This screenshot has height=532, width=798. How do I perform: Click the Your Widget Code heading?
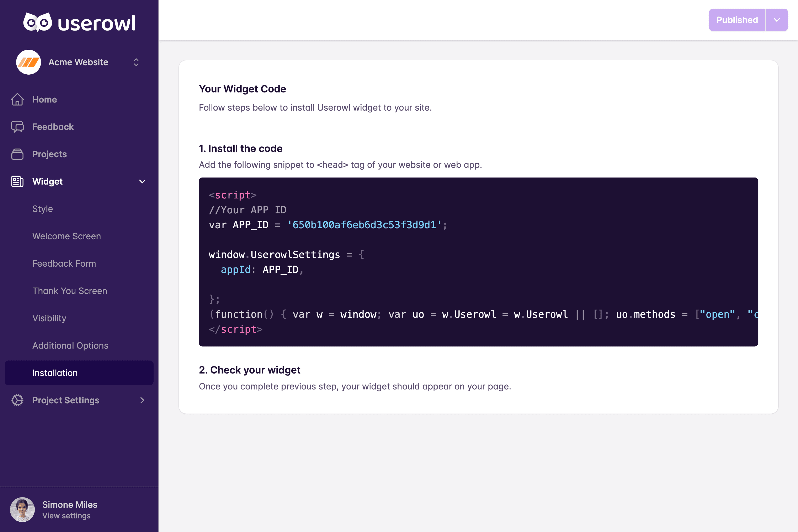(242, 89)
